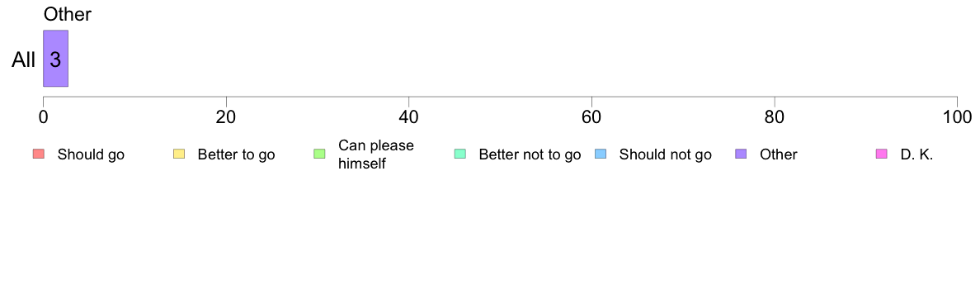
Task: Click the 40 axis tick label
Action: 408,117
